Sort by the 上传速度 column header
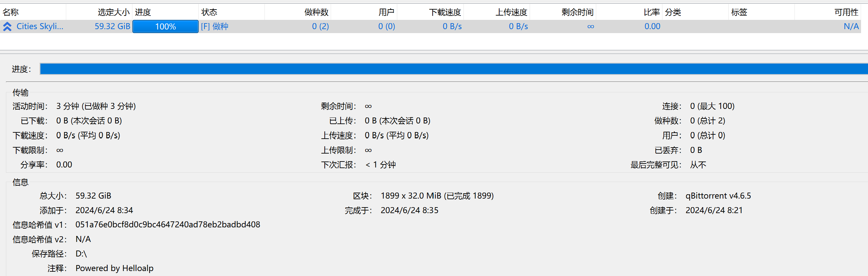This screenshot has width=868, height=276. coord(496,13)
